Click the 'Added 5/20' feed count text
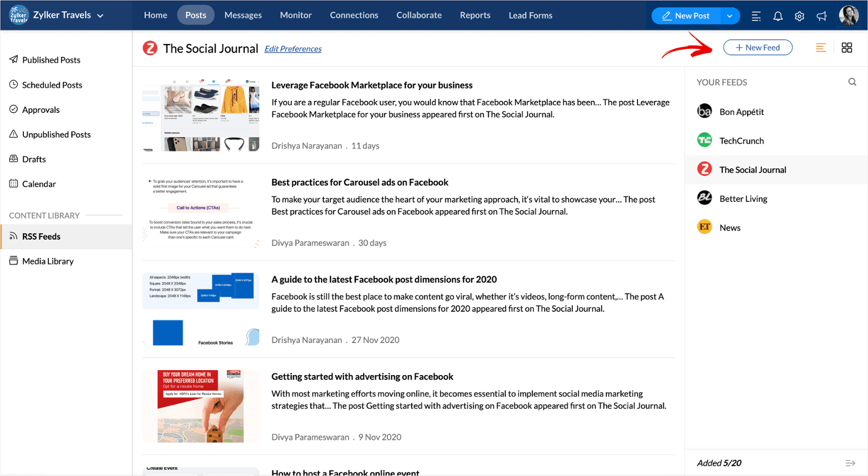 click(719, 463)
